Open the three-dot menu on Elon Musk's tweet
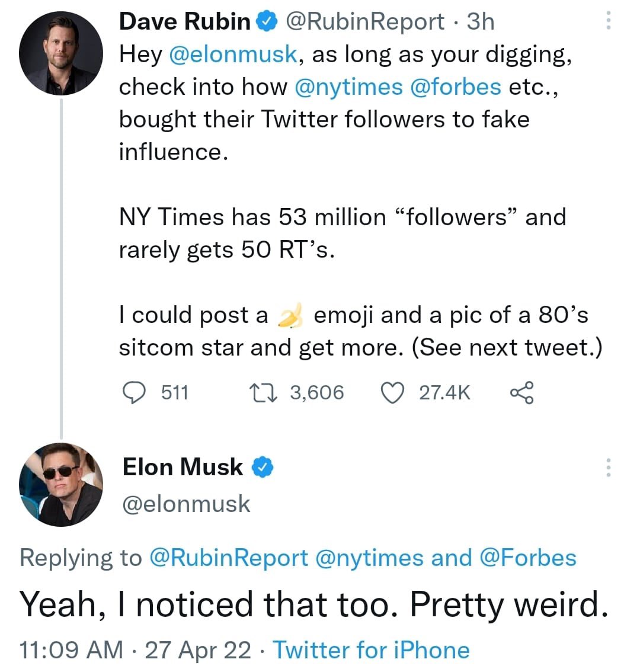 click(608, 468)
